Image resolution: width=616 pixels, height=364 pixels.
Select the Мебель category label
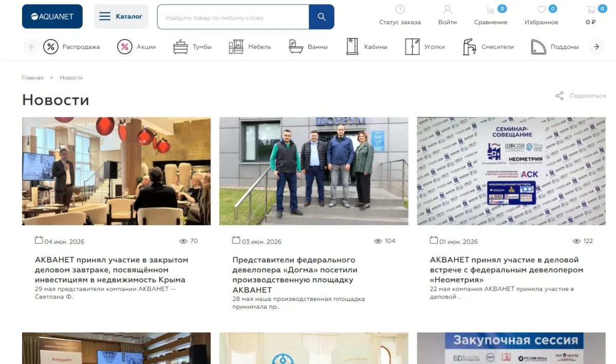coord(260,47)
